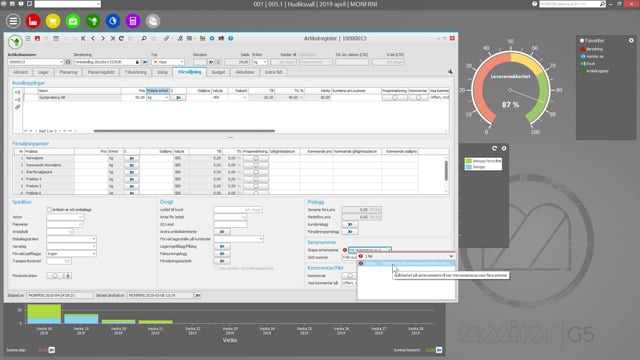Tick the packaging article checkbox under Spedition

(49, 209)
